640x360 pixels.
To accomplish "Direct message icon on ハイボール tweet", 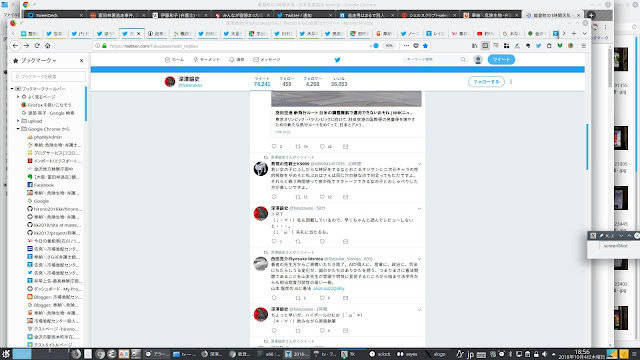I will [x=346, y=331].
